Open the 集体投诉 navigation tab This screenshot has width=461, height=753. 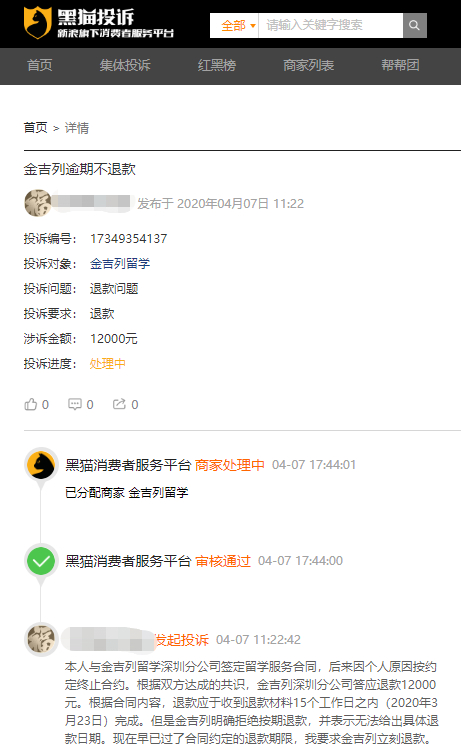[125, 65]
